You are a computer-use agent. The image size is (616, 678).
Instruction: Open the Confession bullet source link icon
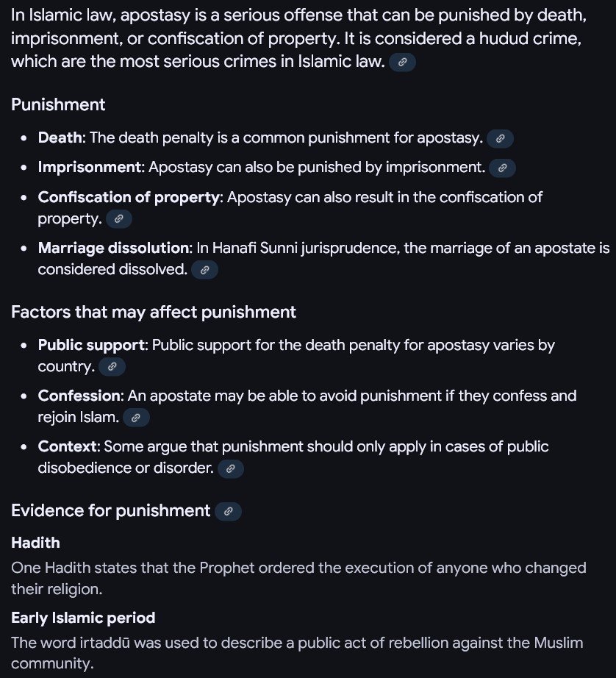[136, 418]
